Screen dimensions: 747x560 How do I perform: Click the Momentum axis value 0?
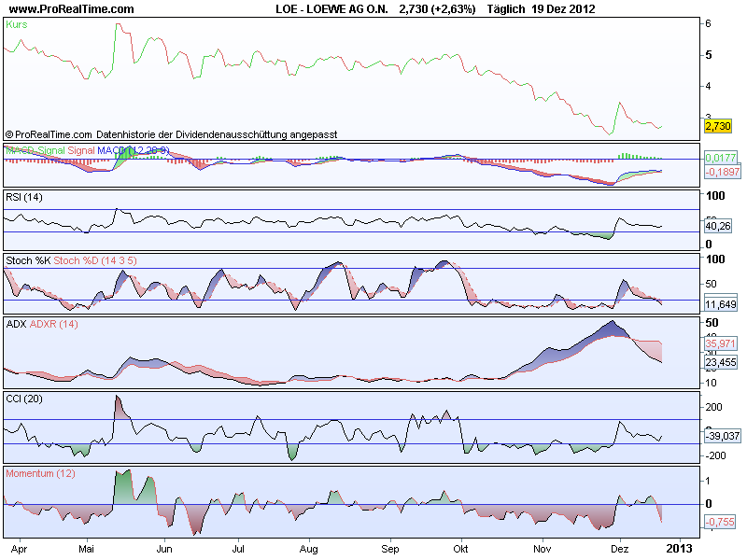[709, 504]
